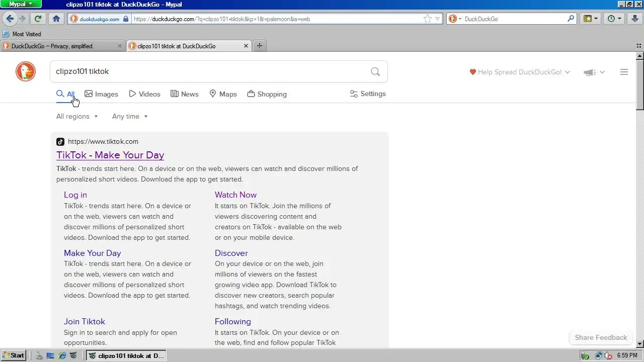This screenshot has width=644, height=362.
Task: Open the Most Visited bookmarks folder
Action: [22, 34]
